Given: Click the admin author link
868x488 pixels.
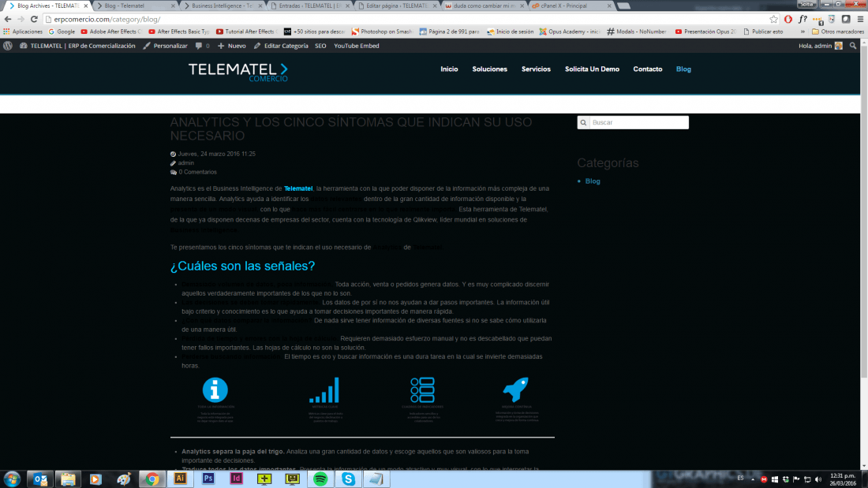Looking at the screenshot, I should coord(186,163).
